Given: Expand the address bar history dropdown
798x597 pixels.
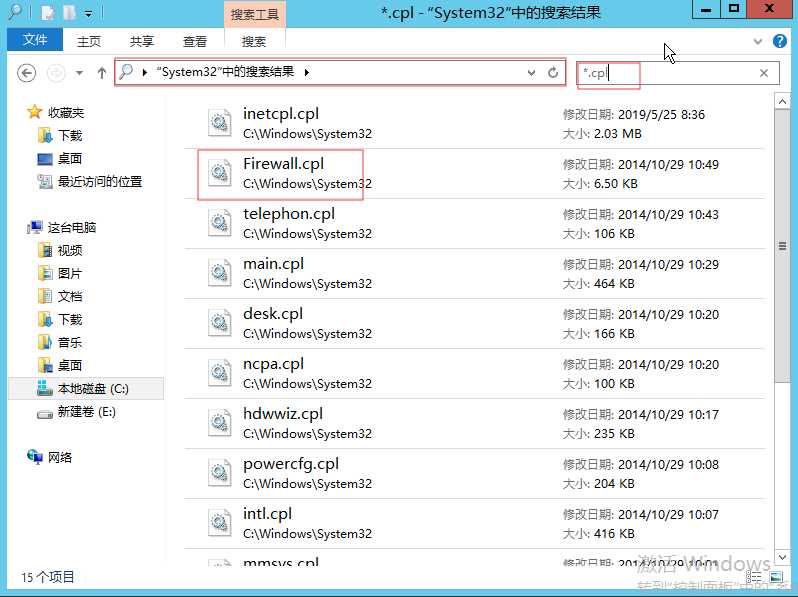Looking at the screenshot, I should click(x=531, y=73).
